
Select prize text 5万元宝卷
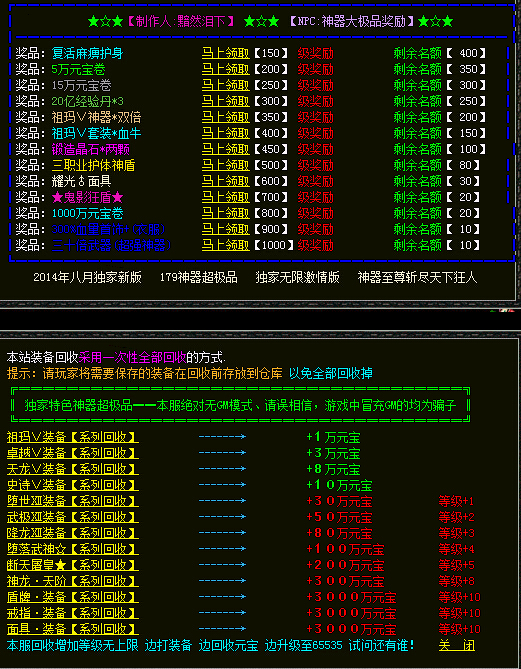79,70
